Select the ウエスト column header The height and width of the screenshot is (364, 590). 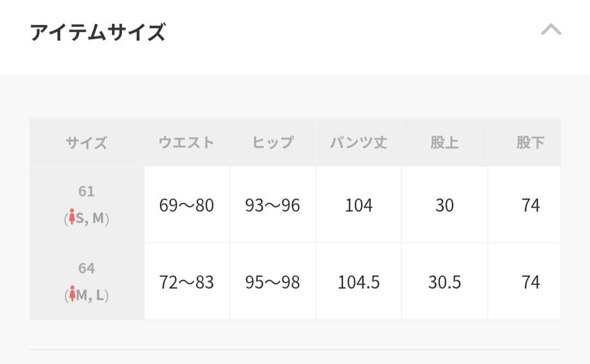click(187, 142)
